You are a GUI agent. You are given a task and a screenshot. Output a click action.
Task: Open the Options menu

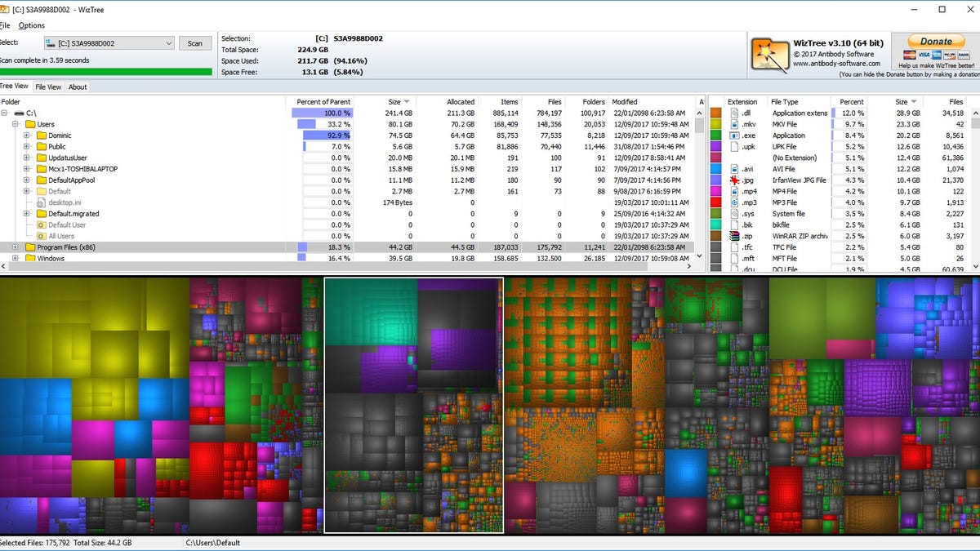(32, 25)
